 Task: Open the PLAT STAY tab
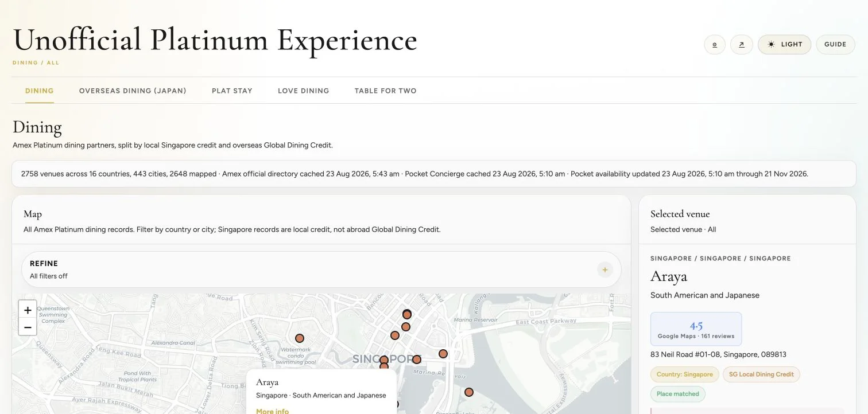click(232, 91)
